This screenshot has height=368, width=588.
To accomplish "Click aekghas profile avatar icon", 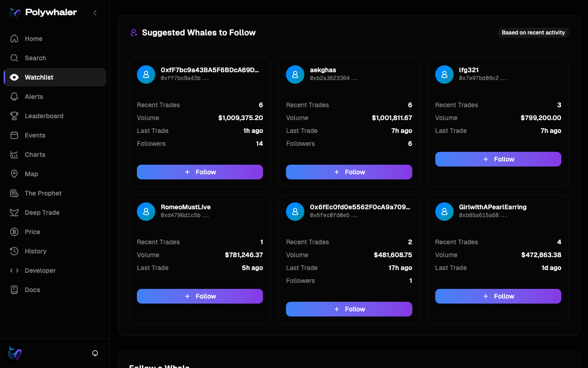I will tap(295, 75).
